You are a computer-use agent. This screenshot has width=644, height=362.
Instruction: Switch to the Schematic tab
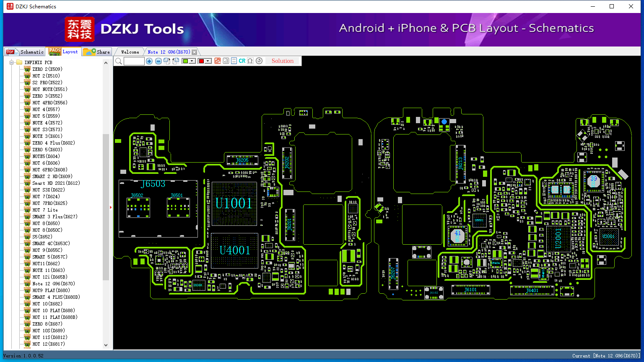tap(25, 52)
